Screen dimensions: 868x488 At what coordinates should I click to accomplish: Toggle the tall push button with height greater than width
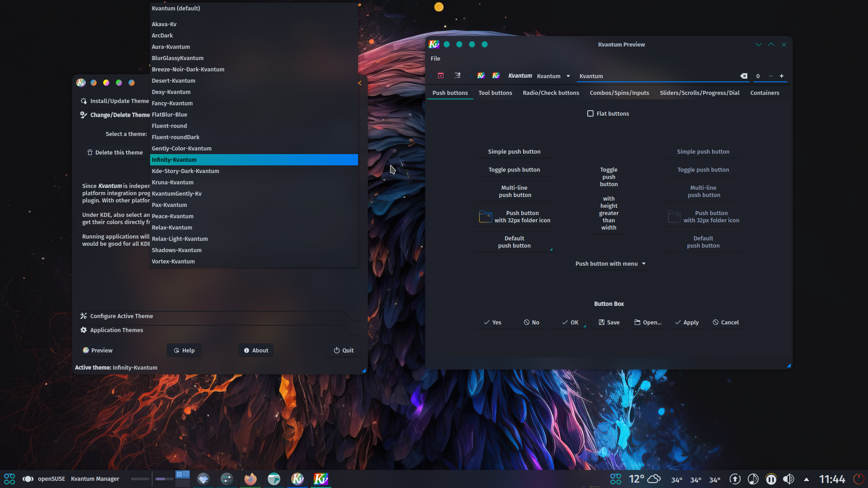[609, 198]
